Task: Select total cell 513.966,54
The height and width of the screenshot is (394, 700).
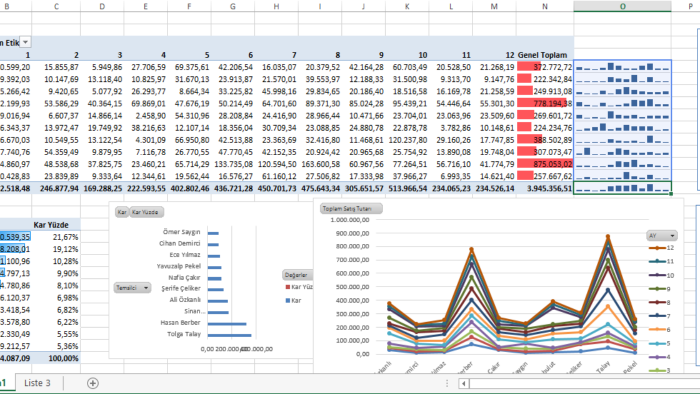Action: click(407, 188)
